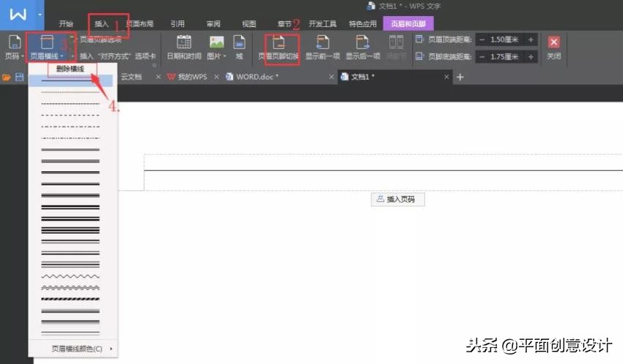Open the 图片 dropdown arrow
623x364 pixels.
(224, 56)
